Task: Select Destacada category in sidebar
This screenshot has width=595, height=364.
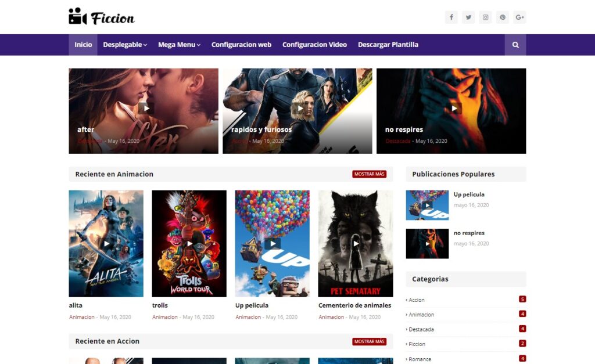Action: tap(421, 330)
